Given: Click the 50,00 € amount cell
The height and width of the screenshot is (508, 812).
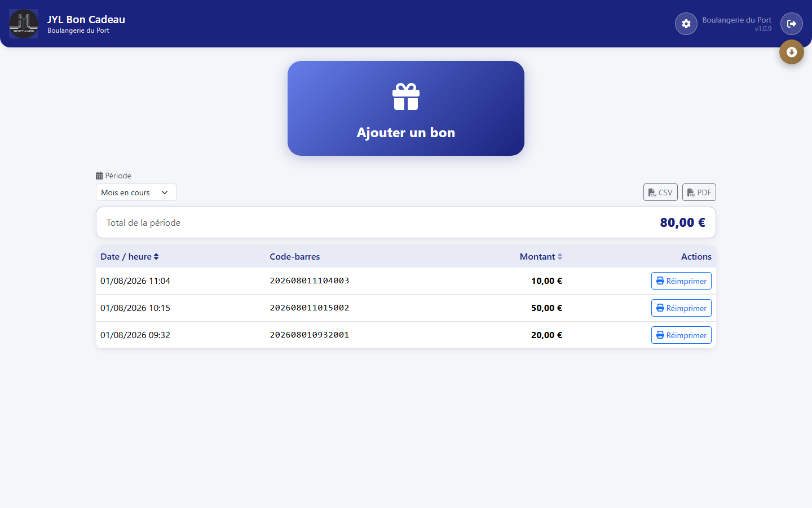Looking at the screenshot, I should (546, 308).
